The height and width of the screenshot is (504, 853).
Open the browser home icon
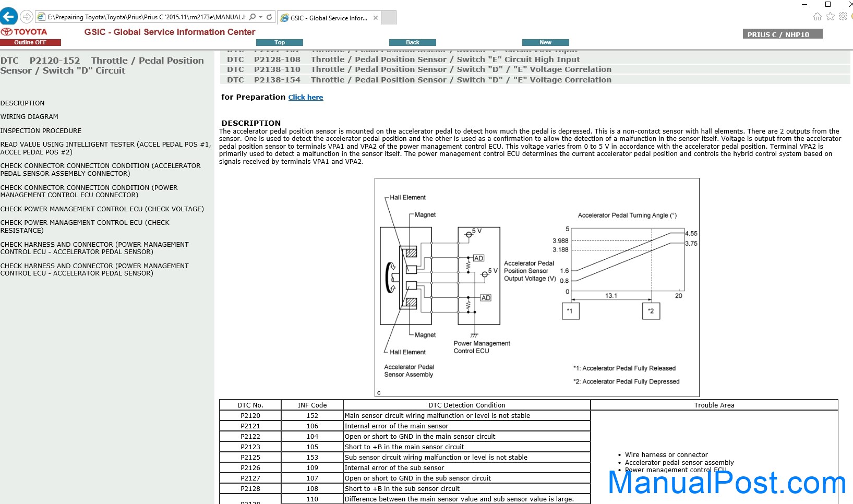tap(818, 17)
